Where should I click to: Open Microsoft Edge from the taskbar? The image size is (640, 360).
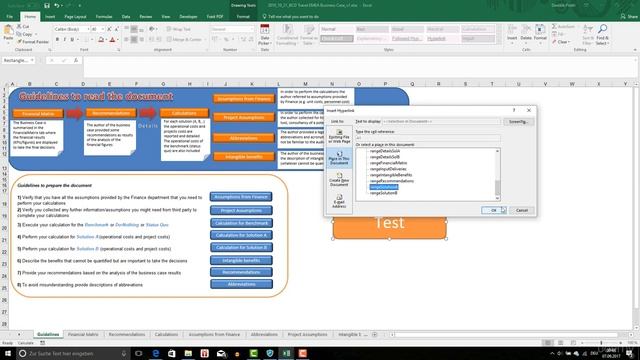pos(156,353)
